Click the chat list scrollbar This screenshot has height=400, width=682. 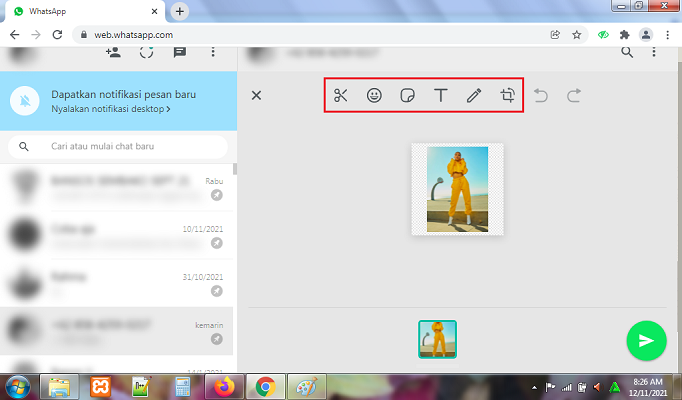pyautogui.click(x=235, y=169)
